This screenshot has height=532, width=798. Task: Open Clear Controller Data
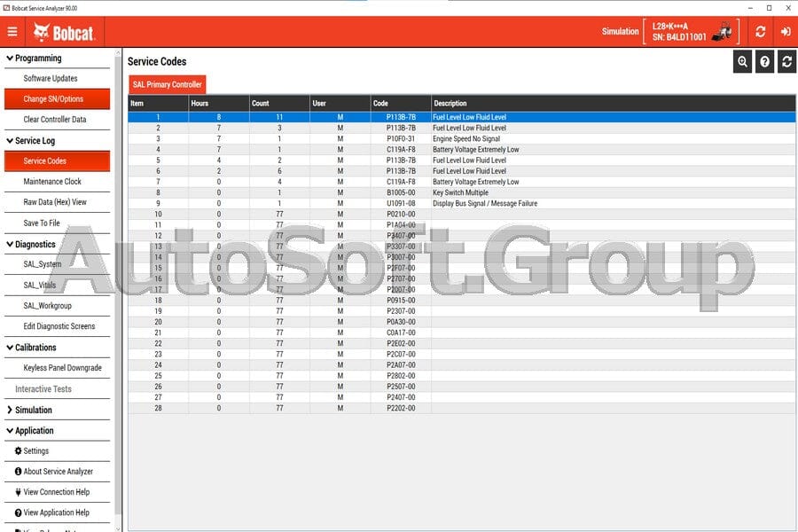55,119
